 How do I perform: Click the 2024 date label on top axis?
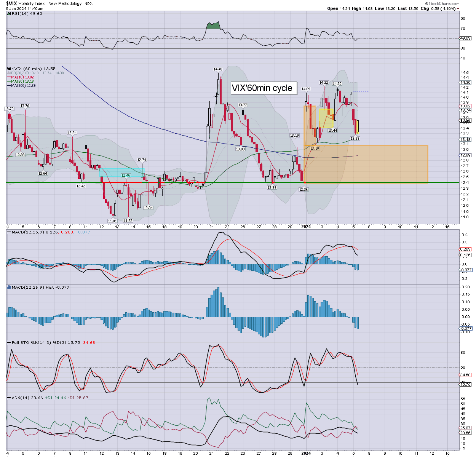pyautogui.click(x=306, y=227)
